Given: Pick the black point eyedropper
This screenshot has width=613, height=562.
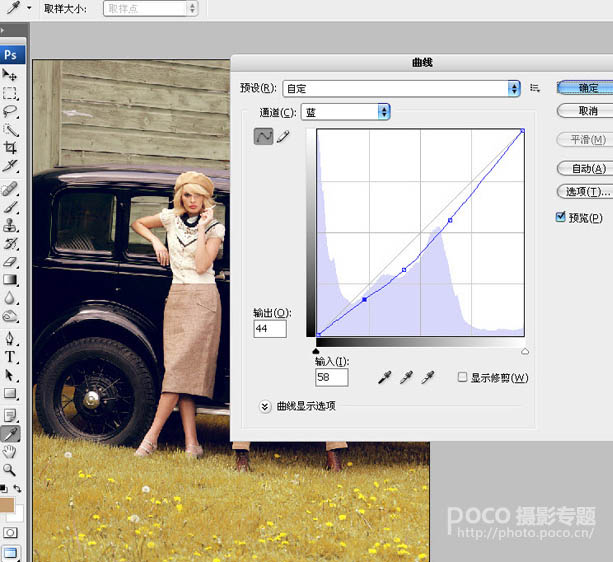Looking at the screenshot, I should point(384,377).
